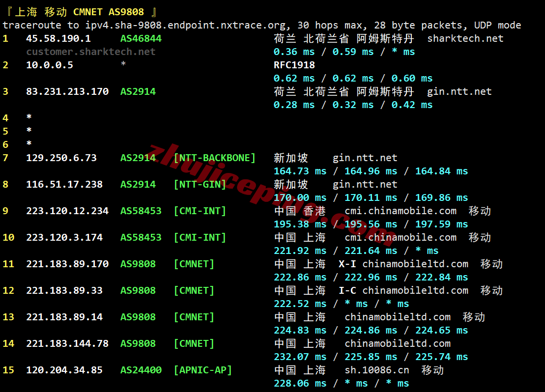
Task: Click AS2914 on hop 3 row
Action: pyautogui.click(x=138, y=92)
